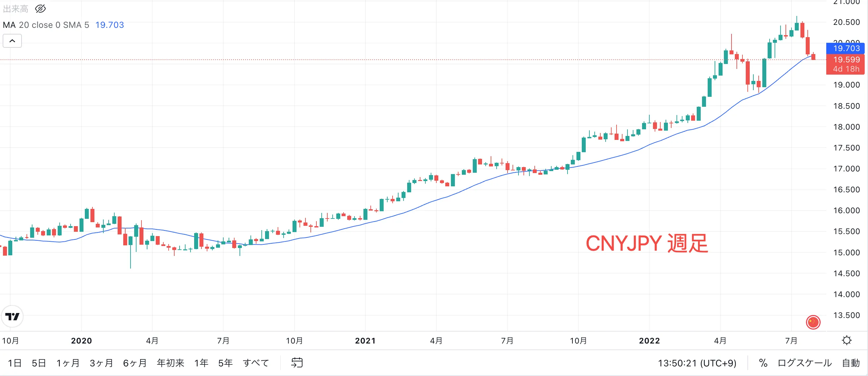The image size is (868, 376).
Task: Click the China flag event marker
Action: tap(813, 322)
